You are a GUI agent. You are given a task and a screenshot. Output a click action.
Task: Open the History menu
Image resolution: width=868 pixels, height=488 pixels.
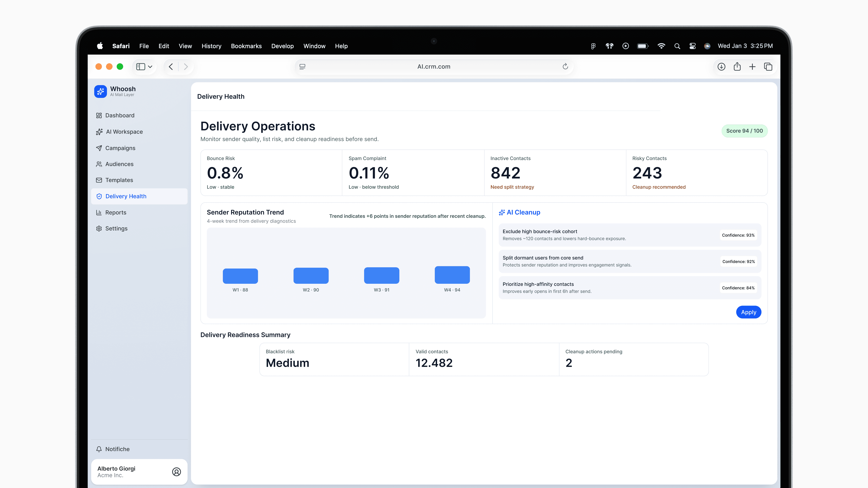[211, 46]
